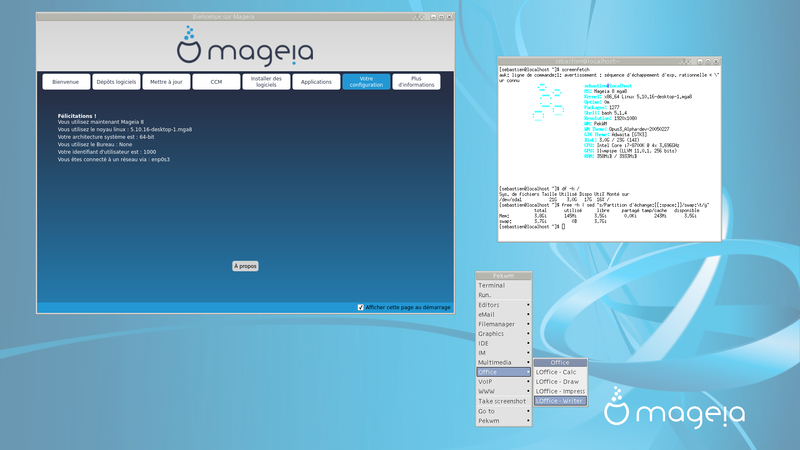Expand the eMail submenu
This screenshot has height=450, width=800.
click(504, 314)
